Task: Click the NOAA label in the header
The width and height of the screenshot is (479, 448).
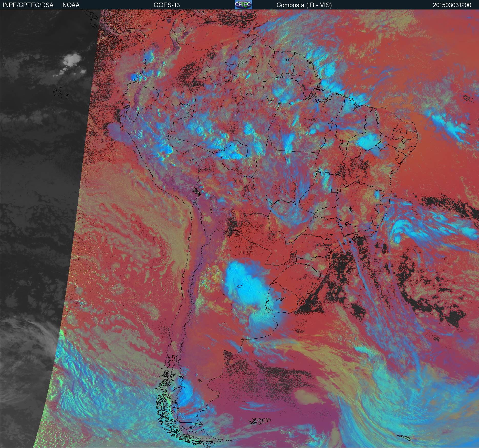Action: tap(71, 5)
